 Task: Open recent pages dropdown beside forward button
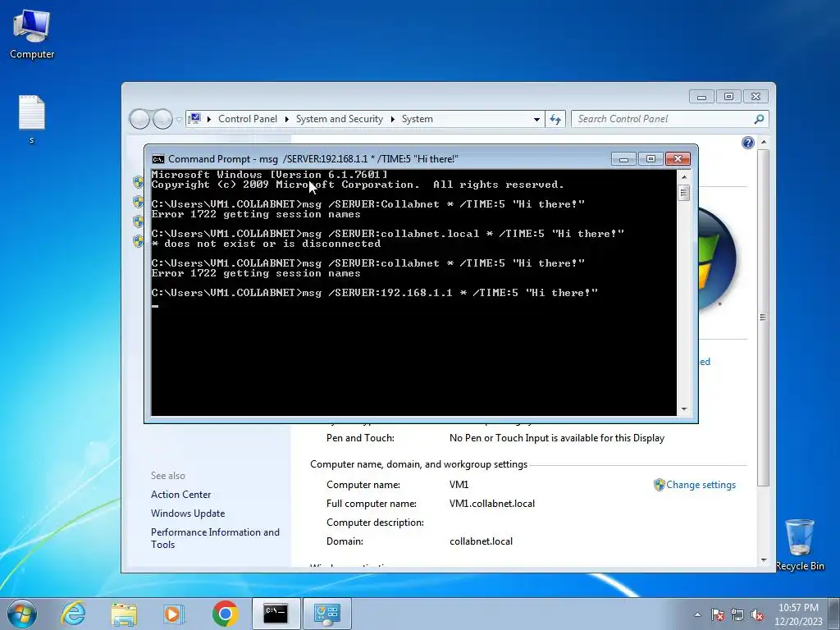(179, 120)
